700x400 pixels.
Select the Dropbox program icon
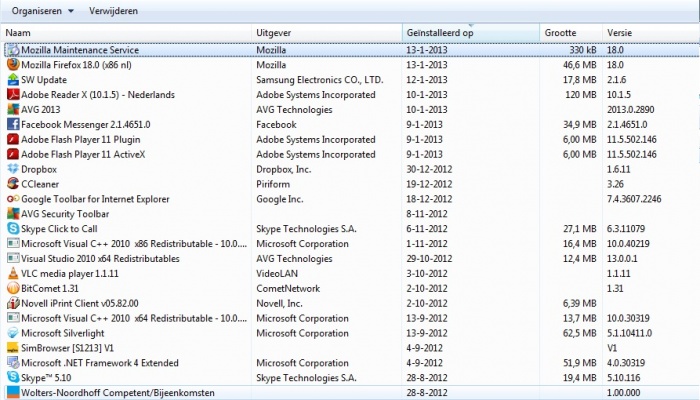pos(12,169)
